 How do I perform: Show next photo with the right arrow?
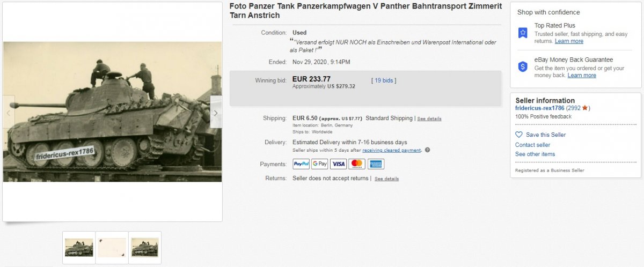(216, 113)
